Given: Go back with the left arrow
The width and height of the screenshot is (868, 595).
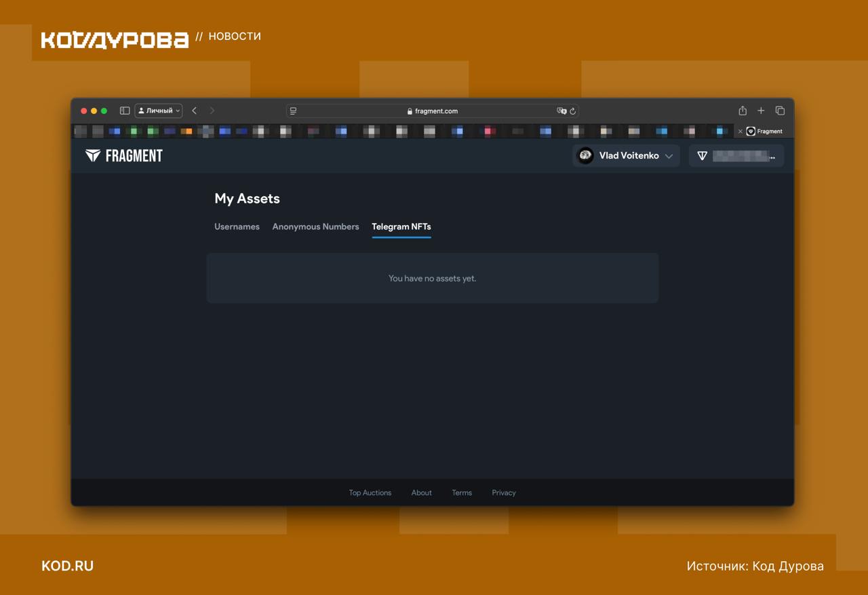Looking at the screenshot, I should (x=195, y=111).
